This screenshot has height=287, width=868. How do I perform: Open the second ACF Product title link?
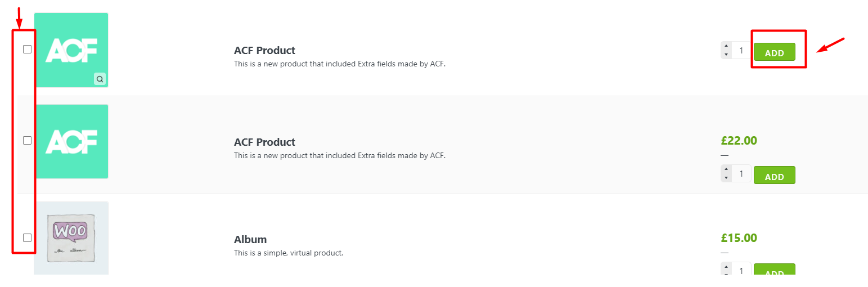[264, 142]
